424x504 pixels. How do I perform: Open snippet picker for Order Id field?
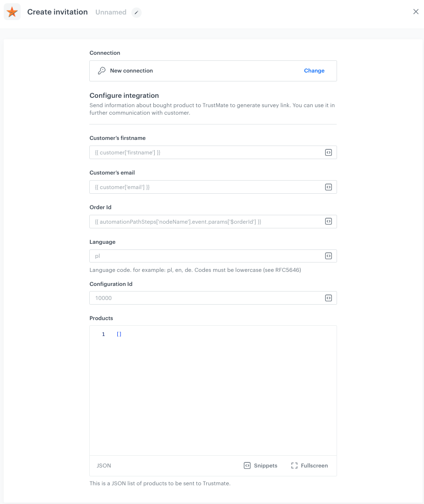328,221
